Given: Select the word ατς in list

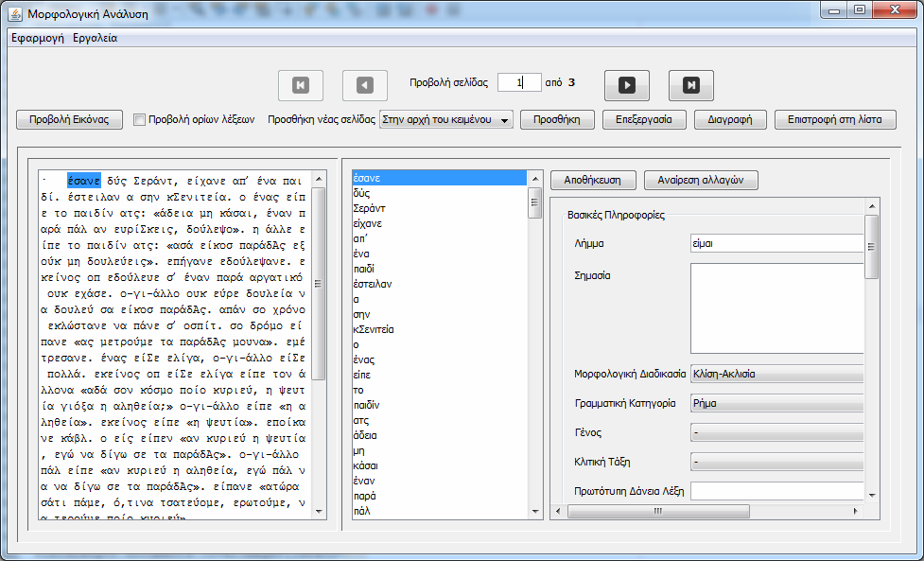Looking at the screenshot, I should [439, 421].
